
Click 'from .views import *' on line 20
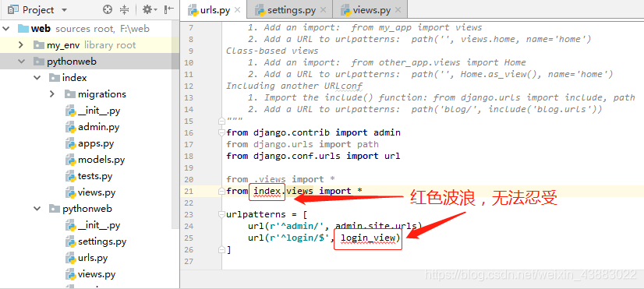click(x=281, y=179)
